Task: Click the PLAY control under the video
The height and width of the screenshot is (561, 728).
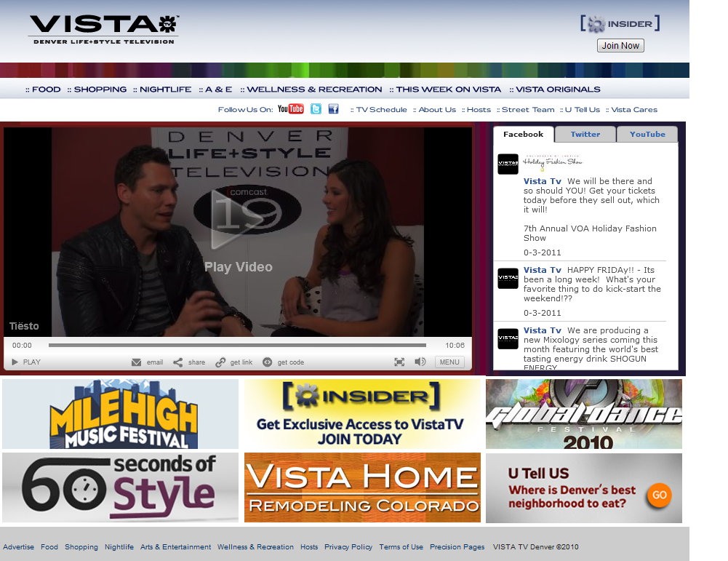Action: (26, 362)
